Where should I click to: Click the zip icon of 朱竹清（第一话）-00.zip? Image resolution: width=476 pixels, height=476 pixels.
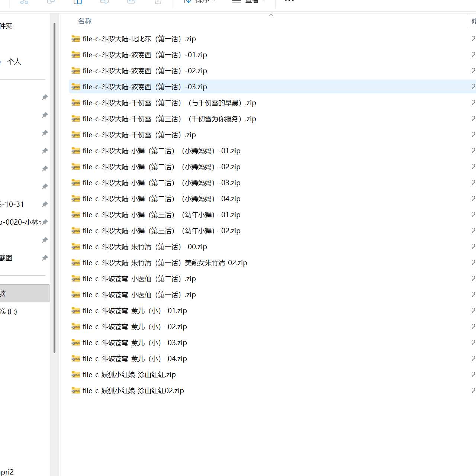click(x=76, y=247)
